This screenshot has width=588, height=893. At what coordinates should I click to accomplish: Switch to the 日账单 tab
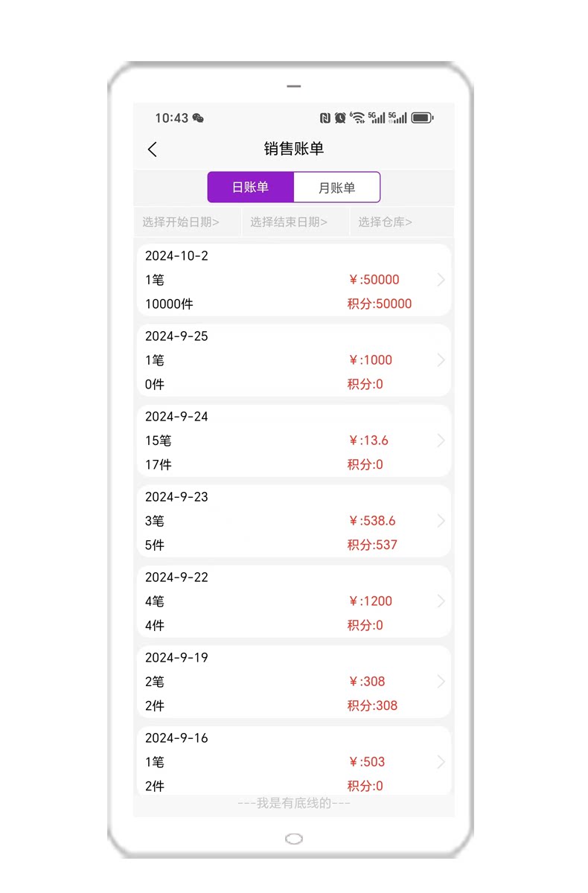pyautogui.click(x=250, y=188)
